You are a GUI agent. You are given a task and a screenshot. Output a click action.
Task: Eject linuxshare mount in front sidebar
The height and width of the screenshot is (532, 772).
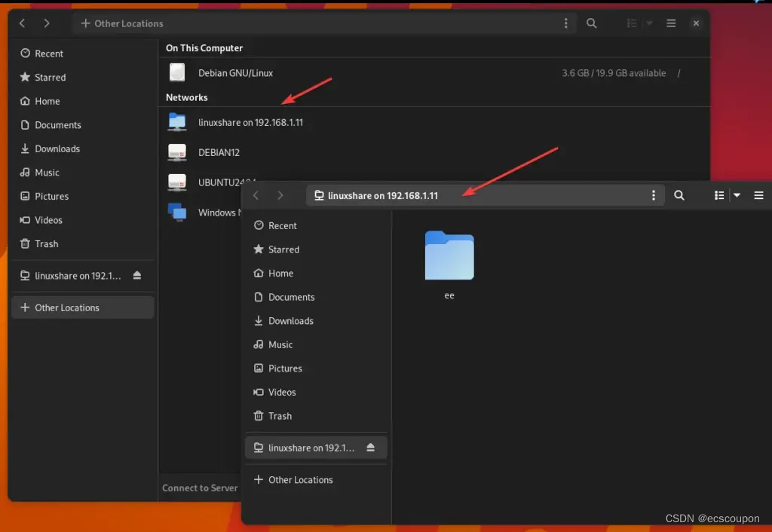370,448
